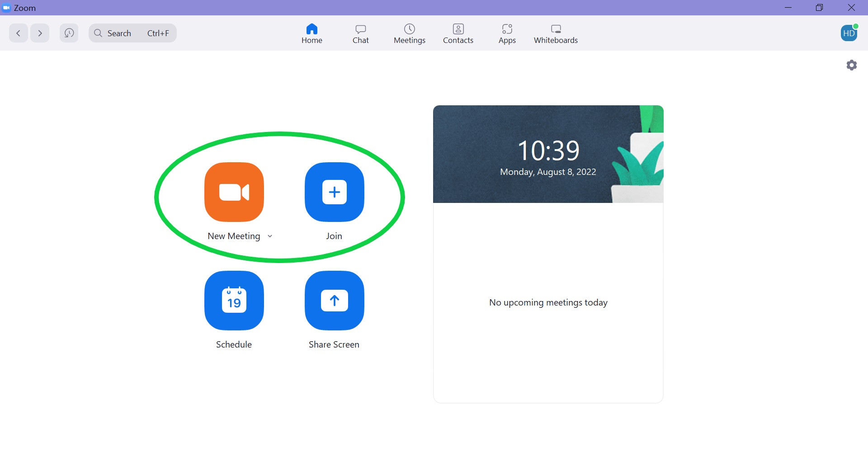Go back with the left arrow button

click(19, 33)
